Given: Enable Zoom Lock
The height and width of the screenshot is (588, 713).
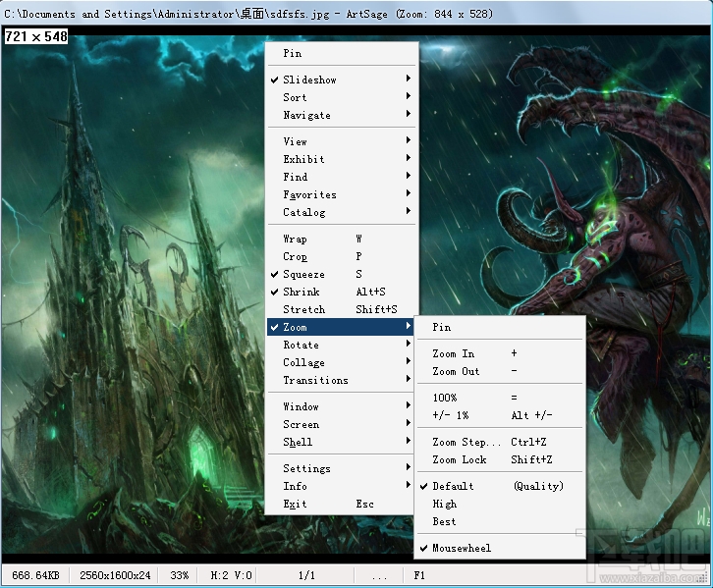Looking at the screenshot, I should [x=460, y=460].
